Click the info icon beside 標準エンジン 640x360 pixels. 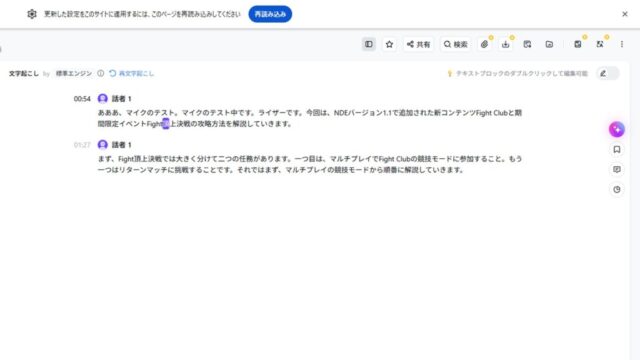[x=100, y=73]
